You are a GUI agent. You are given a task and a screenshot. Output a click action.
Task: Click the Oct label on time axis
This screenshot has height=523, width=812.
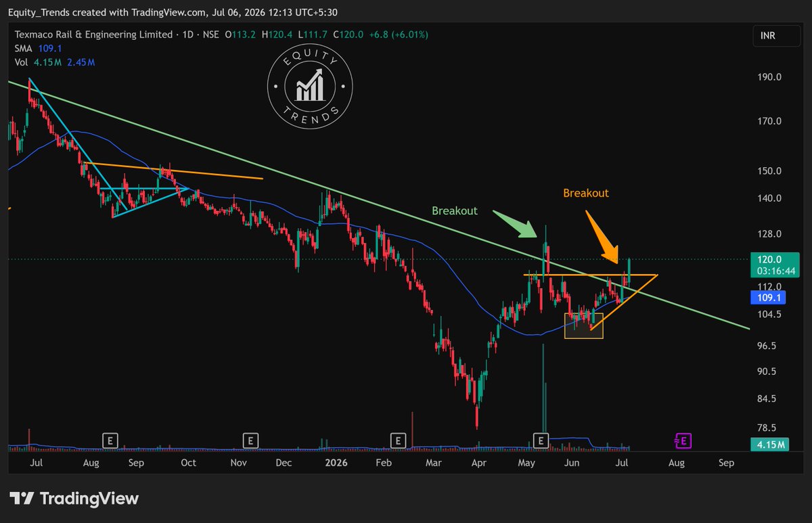(188, 463)
